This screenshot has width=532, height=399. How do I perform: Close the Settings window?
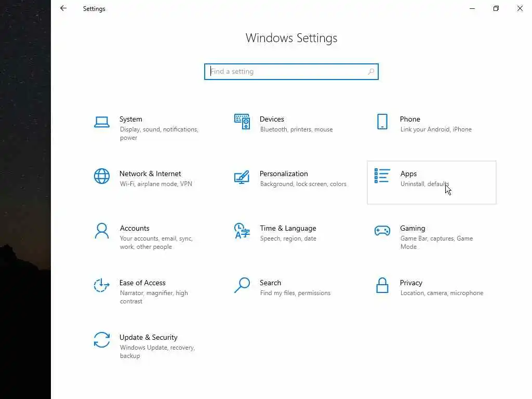click(x=520, y=8)
